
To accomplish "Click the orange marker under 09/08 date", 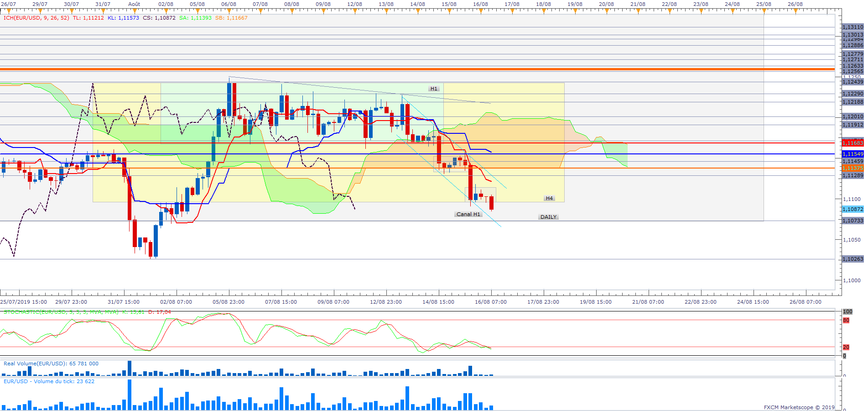I will pyautogui.click(x=323, y=11).
